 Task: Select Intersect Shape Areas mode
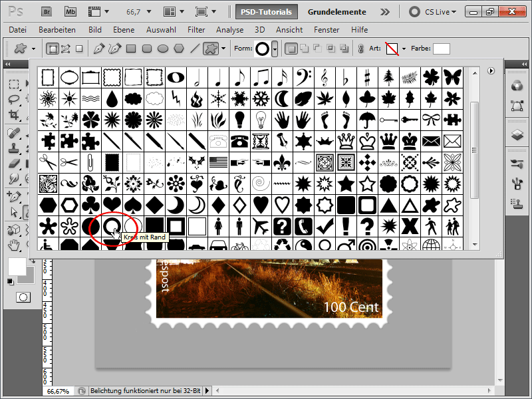(x=331, y=49)
